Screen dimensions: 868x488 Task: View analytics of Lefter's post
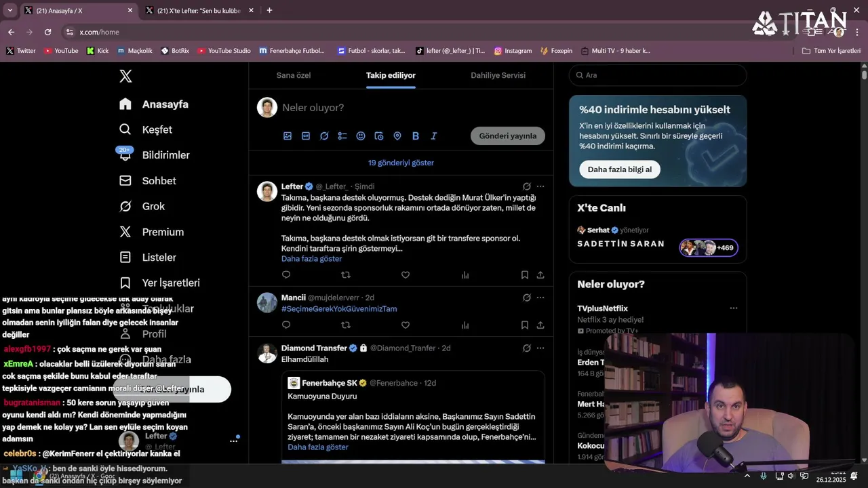point(465,275)
